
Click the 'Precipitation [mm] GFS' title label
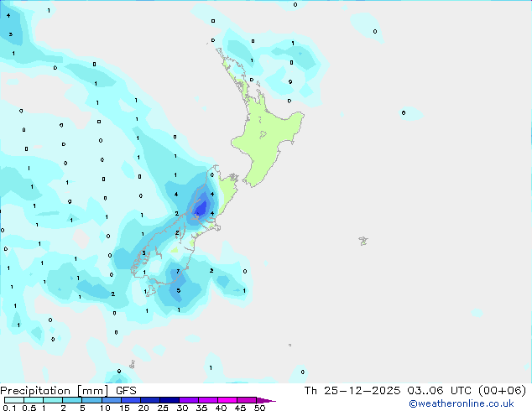point(68,391)
